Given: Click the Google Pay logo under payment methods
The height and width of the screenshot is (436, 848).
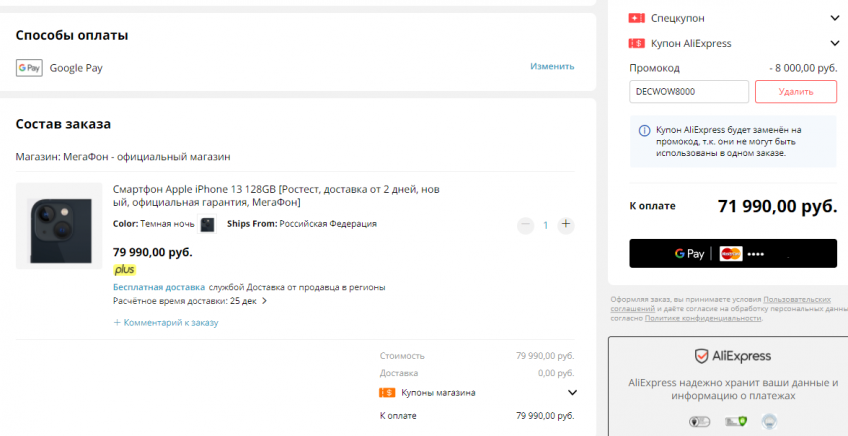Looking at the screenshot, I should click(x=29, y=68).
